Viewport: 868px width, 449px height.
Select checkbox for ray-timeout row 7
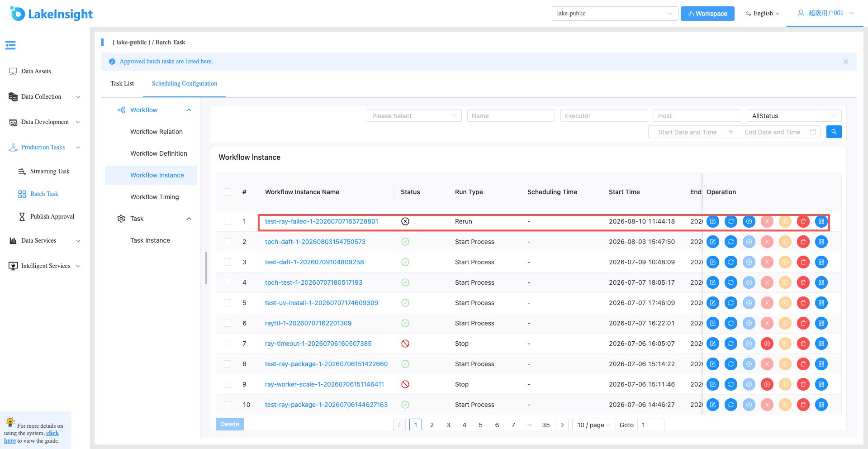[x=228, y=344]
